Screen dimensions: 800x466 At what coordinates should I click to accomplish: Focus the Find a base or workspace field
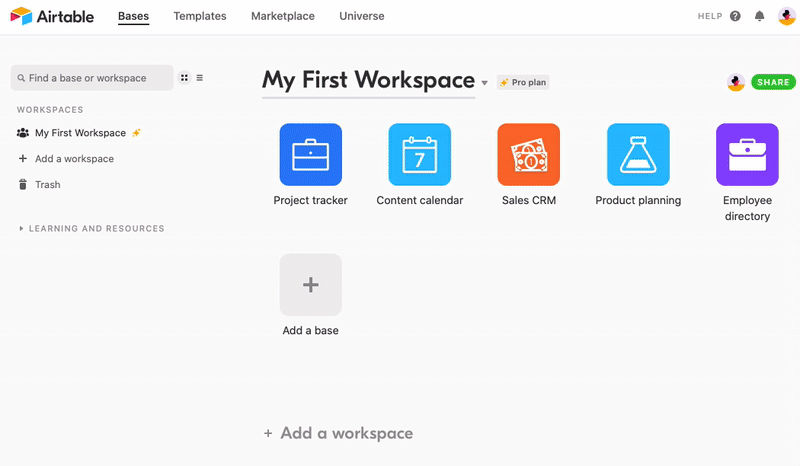92,78
